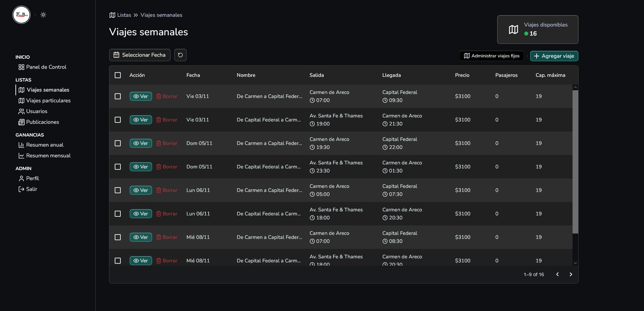
Task: Click Administrar viajes fijos button
Action: [x=491, y=56]
